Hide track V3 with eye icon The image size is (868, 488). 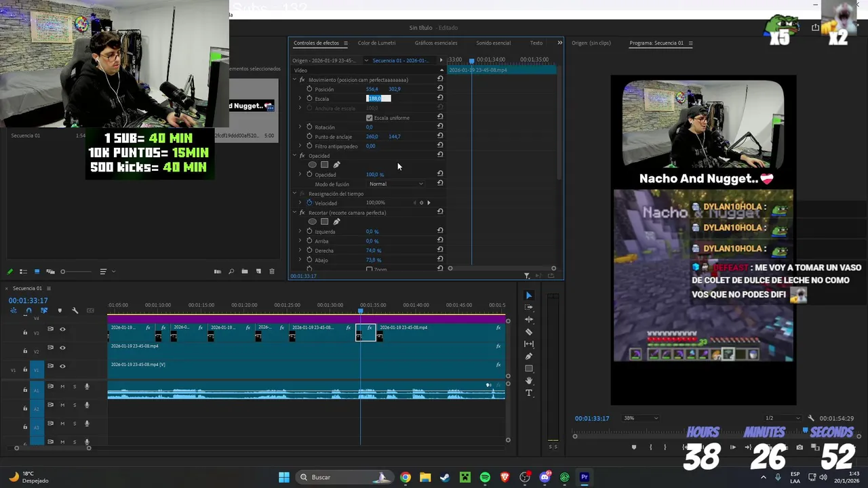coord(62,329)
